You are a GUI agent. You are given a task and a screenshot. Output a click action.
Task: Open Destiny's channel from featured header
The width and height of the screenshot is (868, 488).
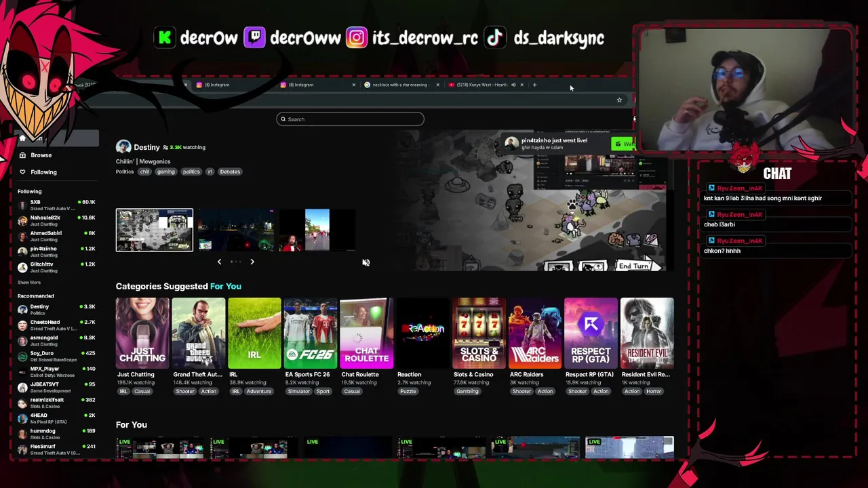pyautogui.click(x=146, y=147)
